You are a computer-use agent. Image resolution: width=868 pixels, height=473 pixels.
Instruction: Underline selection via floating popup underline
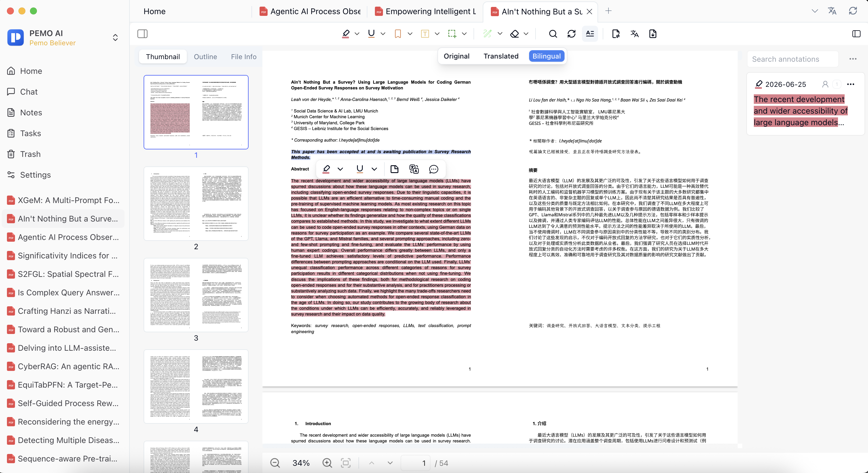[360, 169]
